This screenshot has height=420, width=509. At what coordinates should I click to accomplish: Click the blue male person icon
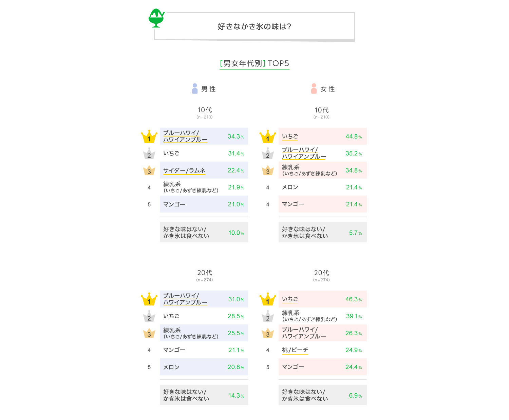point(195,88)
